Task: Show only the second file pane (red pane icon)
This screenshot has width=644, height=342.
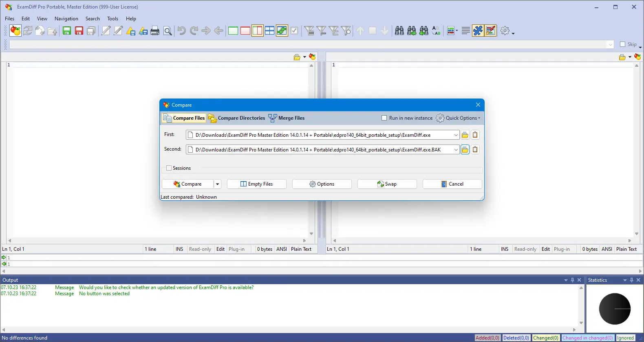Action: [x=245, y=31]
